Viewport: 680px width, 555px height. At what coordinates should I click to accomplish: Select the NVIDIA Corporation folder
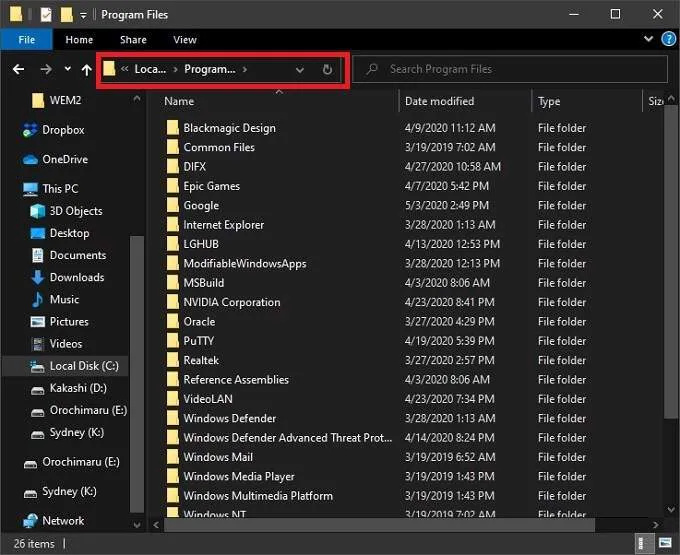[231, 302]
